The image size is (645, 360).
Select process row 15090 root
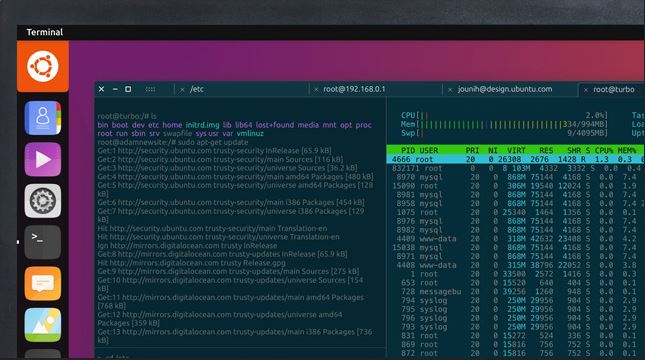[x=515, y=186]
